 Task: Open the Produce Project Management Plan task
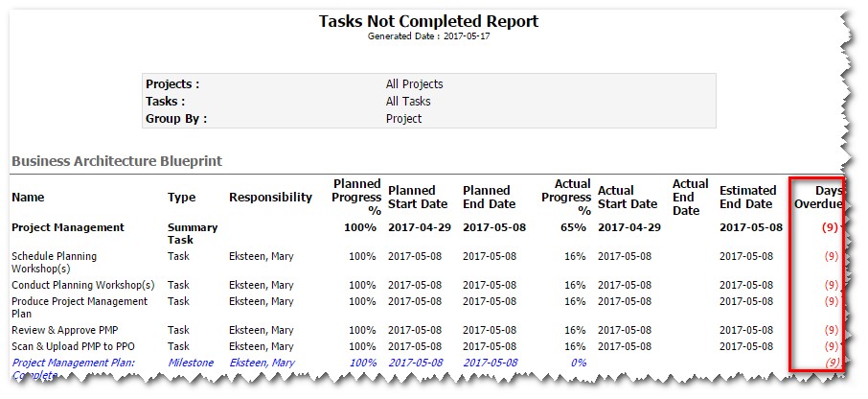(x=80, y=308)
